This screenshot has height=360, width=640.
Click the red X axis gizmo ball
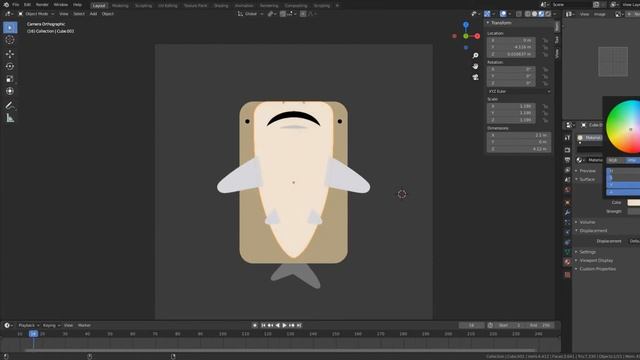477,36
